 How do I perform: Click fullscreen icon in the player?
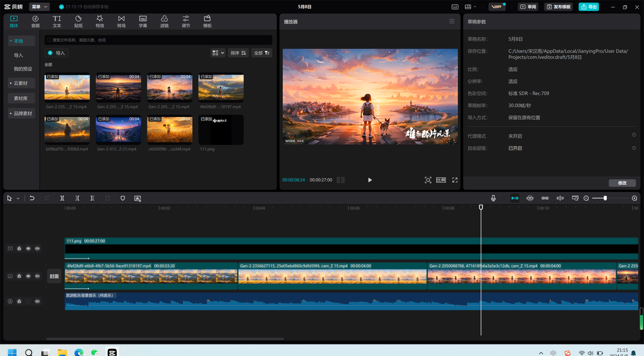[x=455, y=180]
